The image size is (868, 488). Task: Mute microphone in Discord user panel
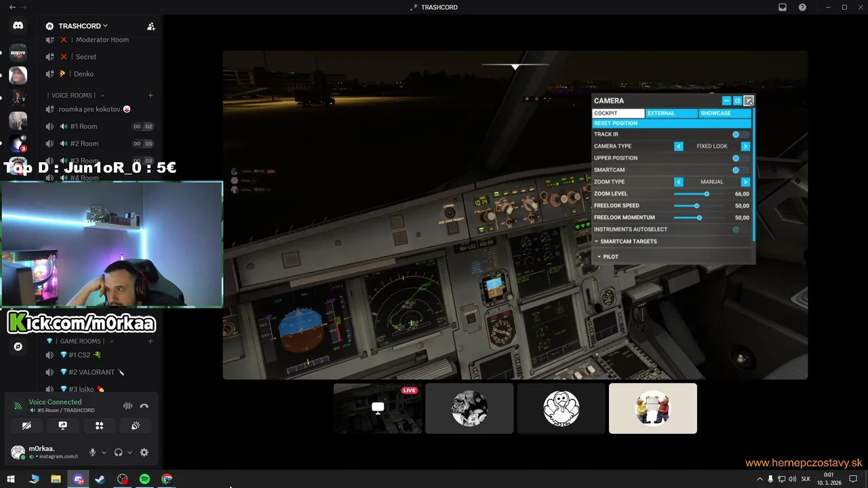point(92,452)
